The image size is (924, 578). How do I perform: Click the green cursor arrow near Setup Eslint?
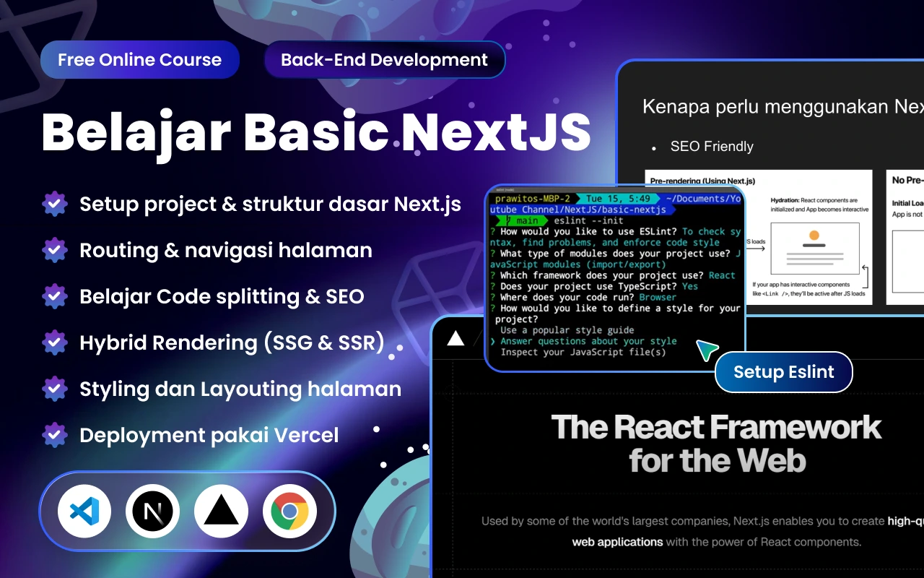[x=707, y=351]
